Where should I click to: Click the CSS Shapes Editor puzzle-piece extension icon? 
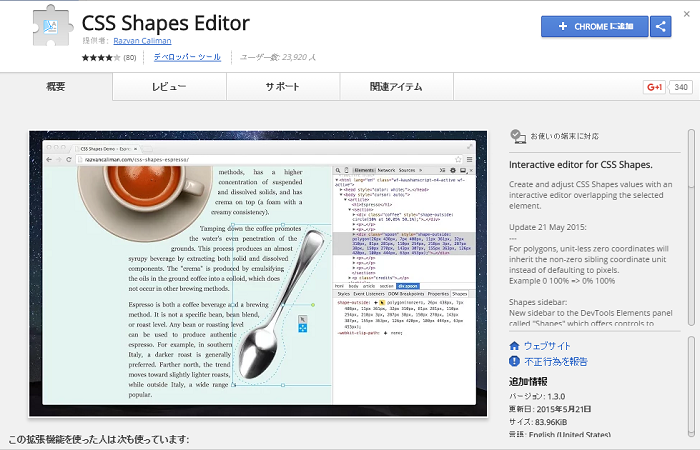pos(53,25)
